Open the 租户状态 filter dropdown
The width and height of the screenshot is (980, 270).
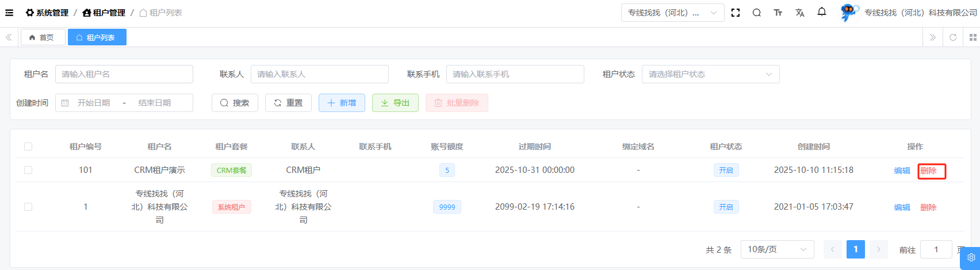coord(710,74)
